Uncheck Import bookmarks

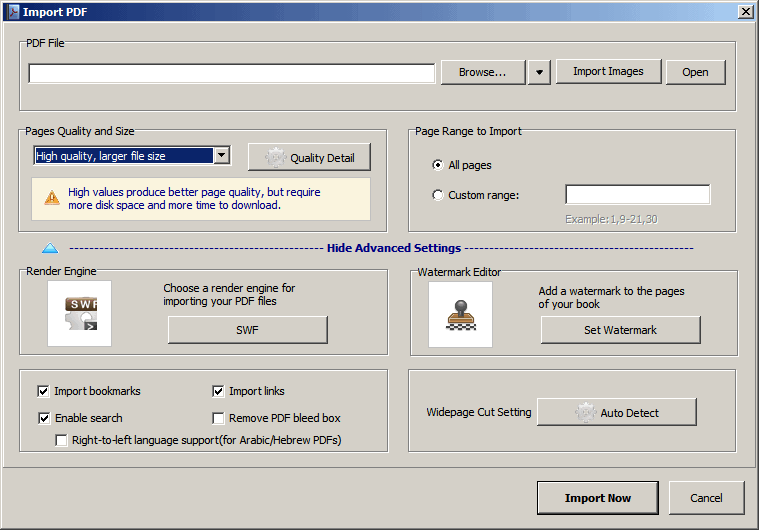coord(43,391)
